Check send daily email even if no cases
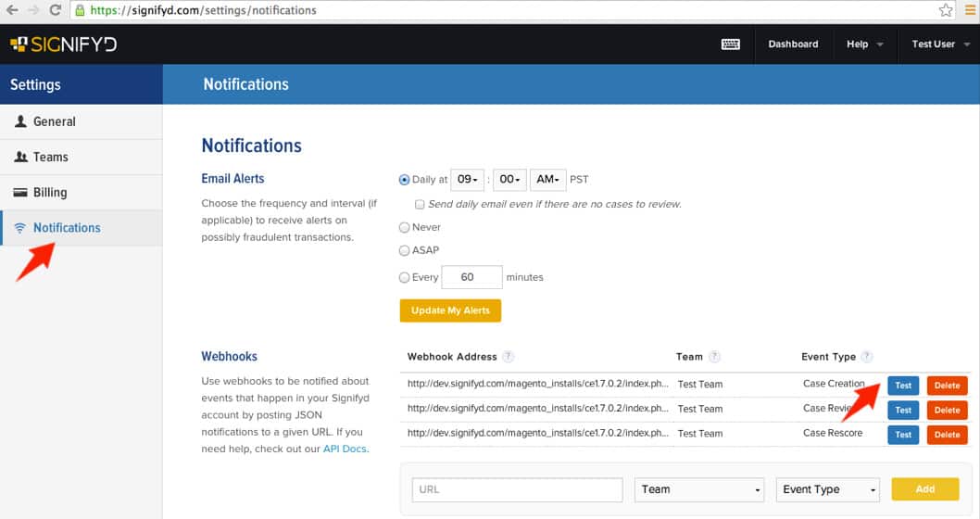Screen dimensions: 980x519 coord(420,205)
